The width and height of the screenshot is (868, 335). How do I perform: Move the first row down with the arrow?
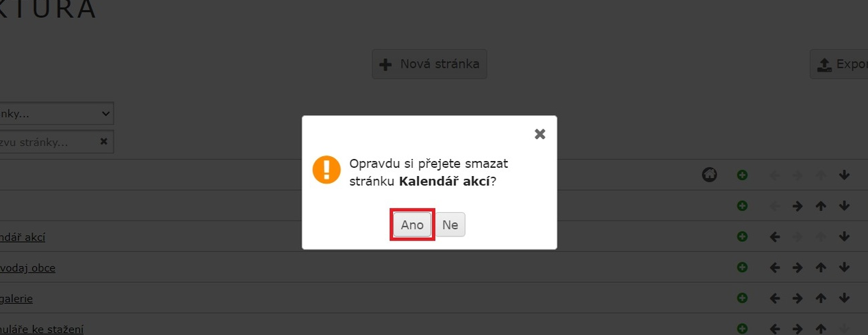click(x=844, y=175)
